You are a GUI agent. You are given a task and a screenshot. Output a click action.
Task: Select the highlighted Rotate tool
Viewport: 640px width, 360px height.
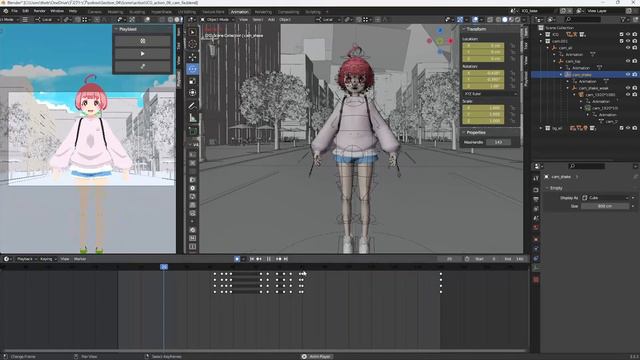tap(192, 69)
